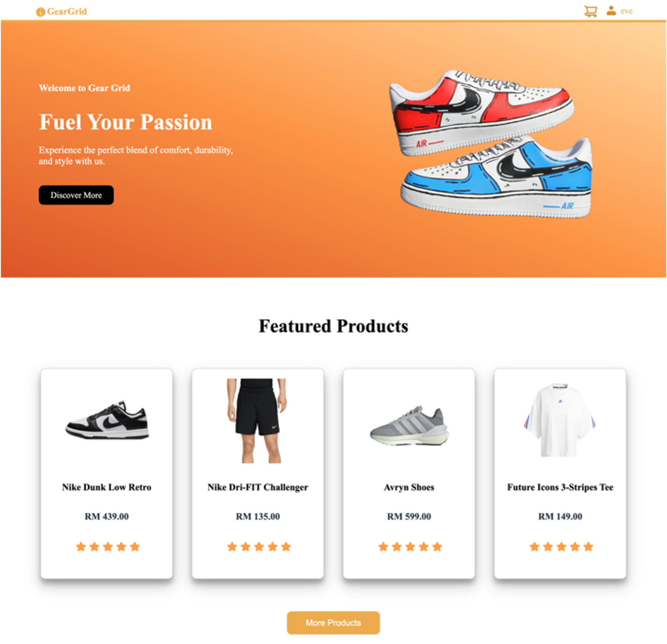The height and width of the screenshot is (644, 667).
Task: Open the Nike Dunk Low Retro shoe image
Action: pyautogui.click(x=107, y=420)
